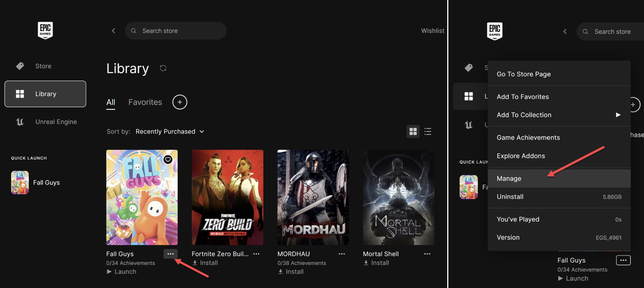The image size is (644, 288).
Task: Click MORDHAU 0/38 Achievements text
Action: (x=302, y=263)
